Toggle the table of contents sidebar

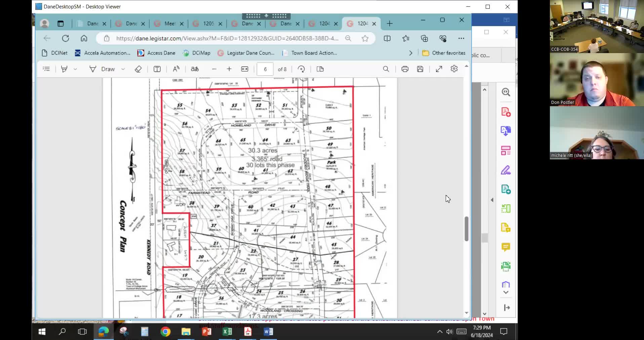click(x=46, y=69)
